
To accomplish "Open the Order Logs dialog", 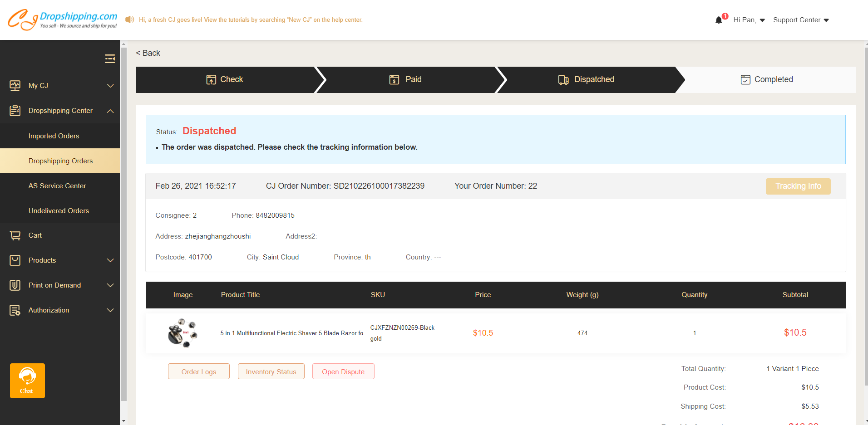I will point(198,371).
